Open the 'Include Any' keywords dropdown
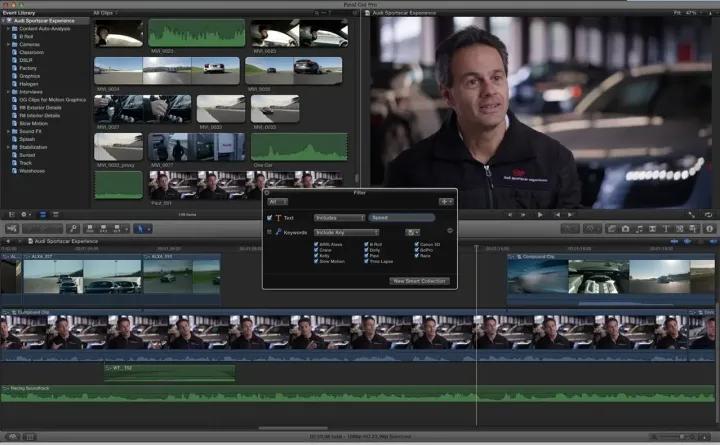Viewport: 720px width, 445px height. click(x=346, y=231)
